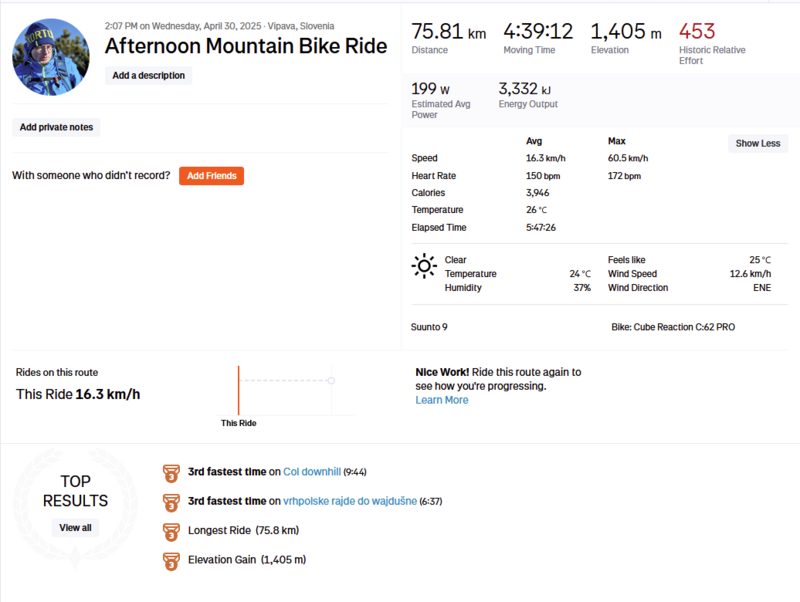Click the athlete profile photo

(50, 56)
